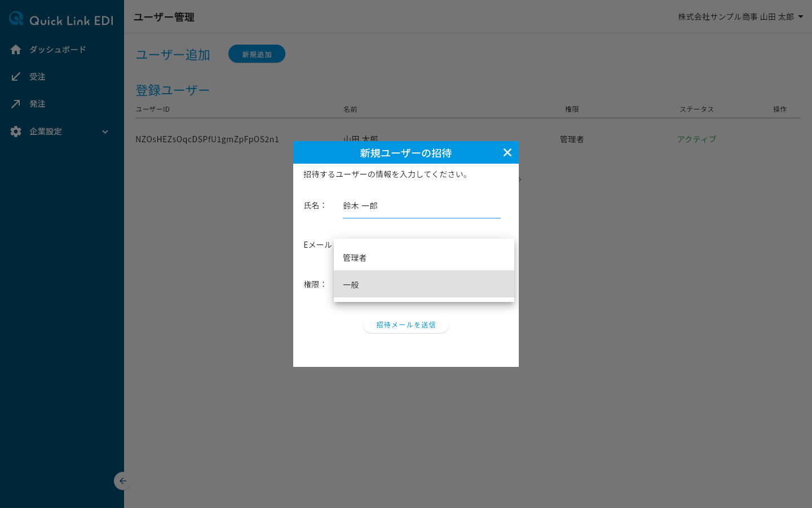Screen dimensions: 812x508
Task: Click the ユーザーID column header
Action: (x=153, y=109)
